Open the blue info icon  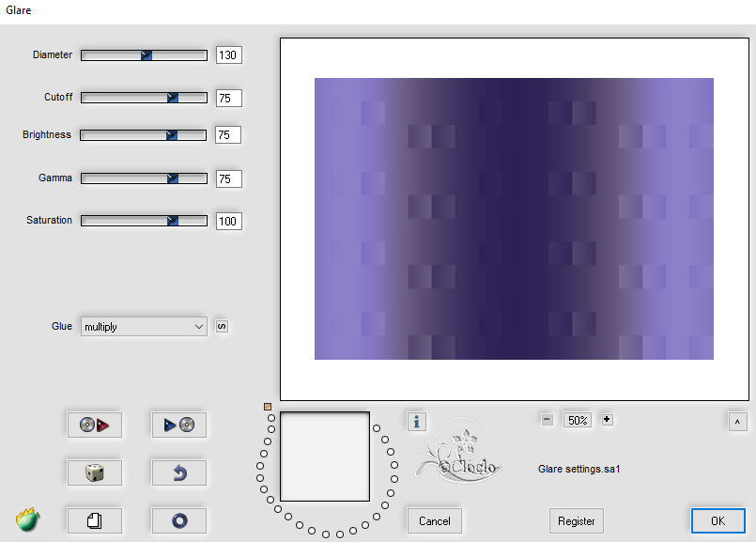click(417, 422)
